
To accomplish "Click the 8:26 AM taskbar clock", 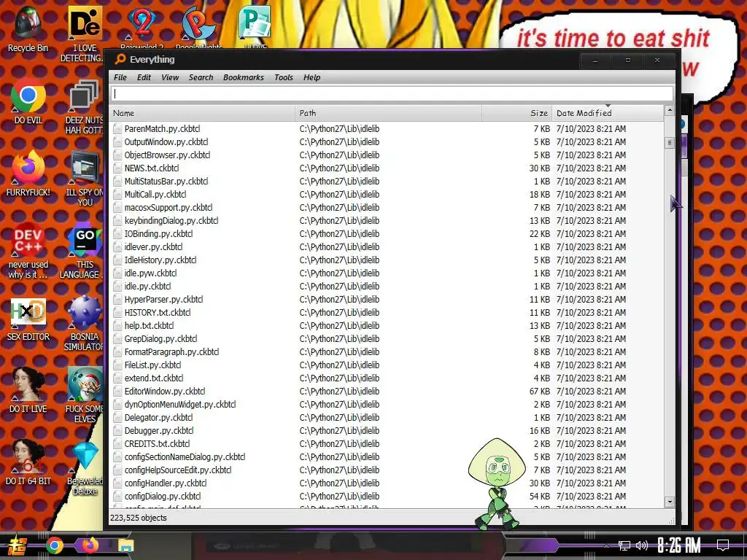I will point(679,545).
